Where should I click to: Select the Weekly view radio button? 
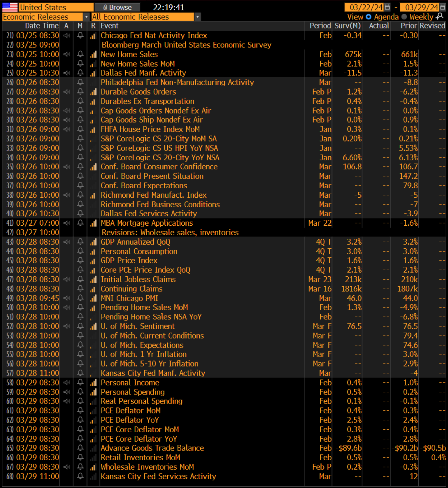pyautogui.click(x=404, y=17)
